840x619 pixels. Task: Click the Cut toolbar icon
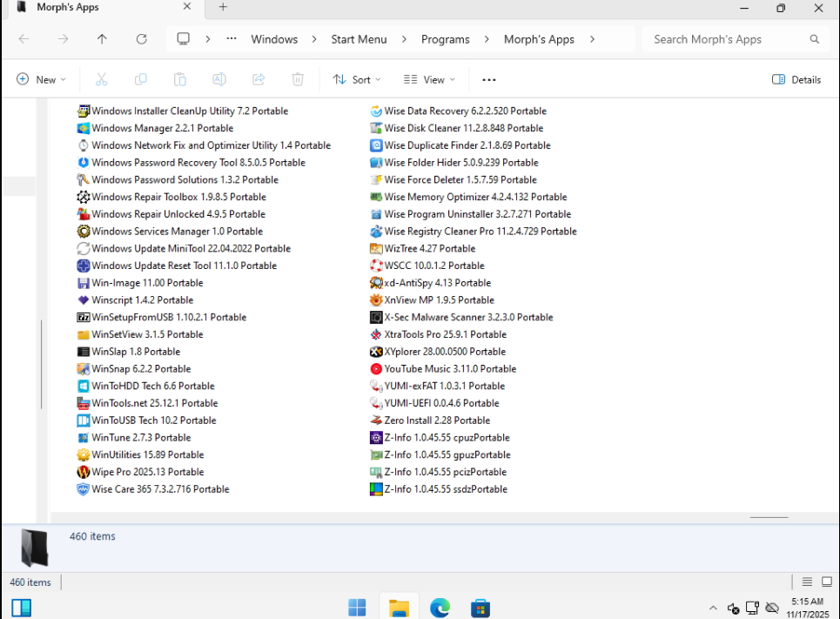point(101,79)
